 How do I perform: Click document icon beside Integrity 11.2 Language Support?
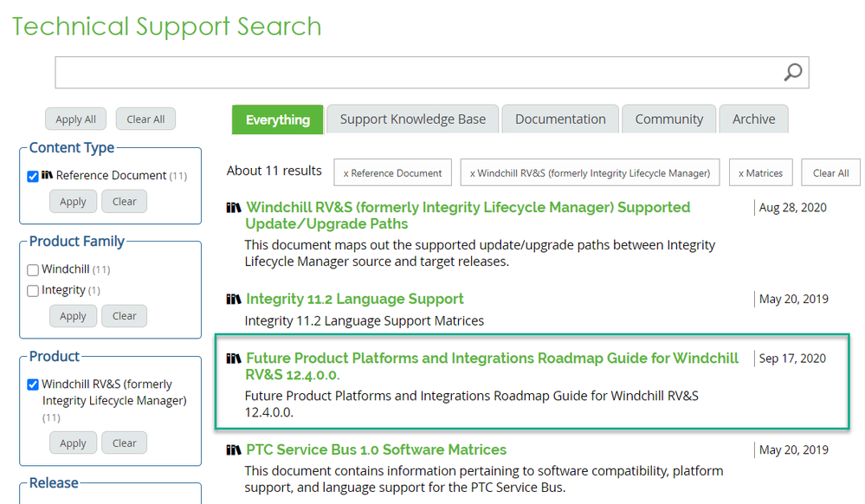(234, 300)
